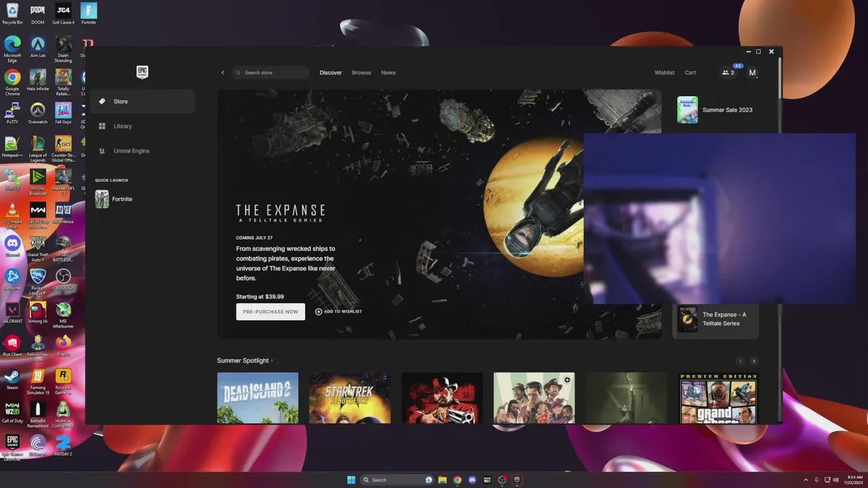Open the friends list icon
Image resolution: width=868 pixels, height=488 pixels.
728,73
